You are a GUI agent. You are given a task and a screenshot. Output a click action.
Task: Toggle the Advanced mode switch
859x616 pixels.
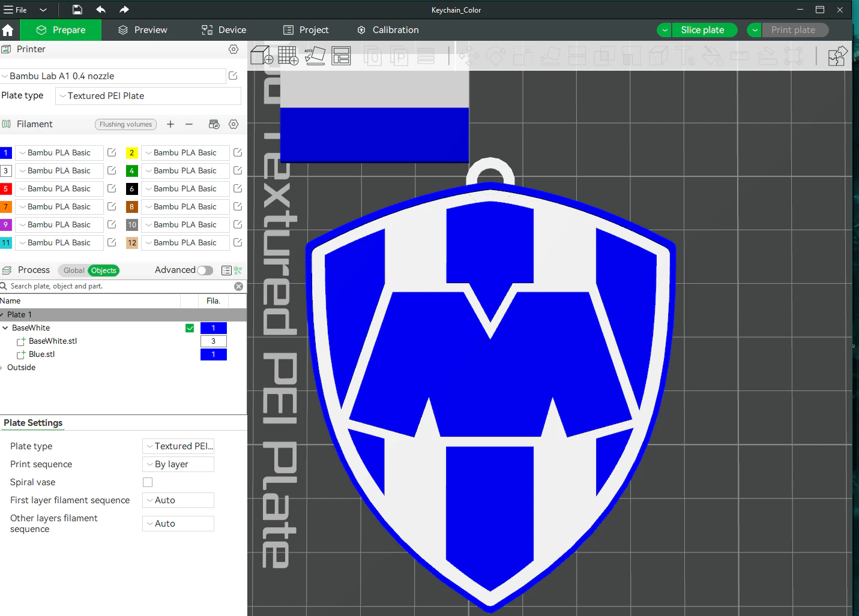tap(205, 271)
